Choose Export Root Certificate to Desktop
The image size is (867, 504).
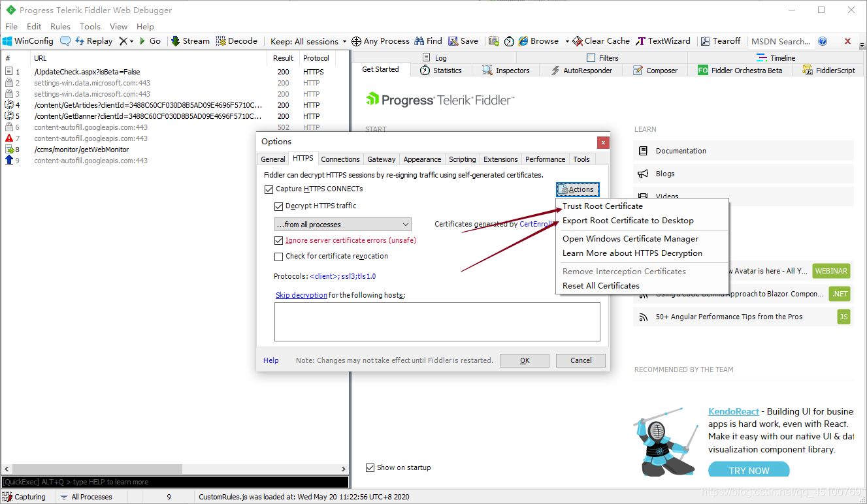point(628,221)
